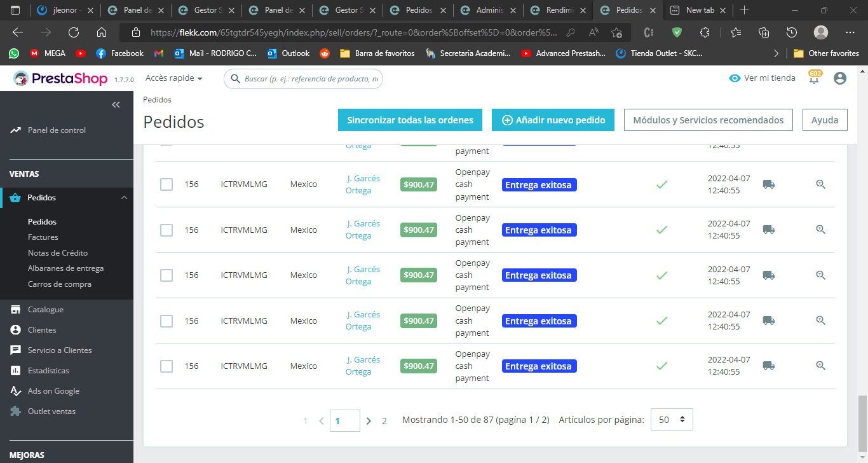This screenshot has height=463, width=868.
Task: Open Estadísticas from the sidebar
Action: click(x=49, y=371)
